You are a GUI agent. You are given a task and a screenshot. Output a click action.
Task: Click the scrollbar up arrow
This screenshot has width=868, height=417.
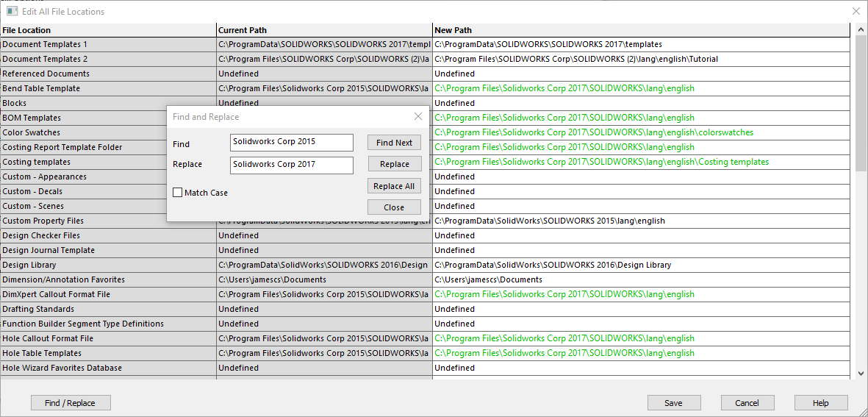click(x=861, y=29)
